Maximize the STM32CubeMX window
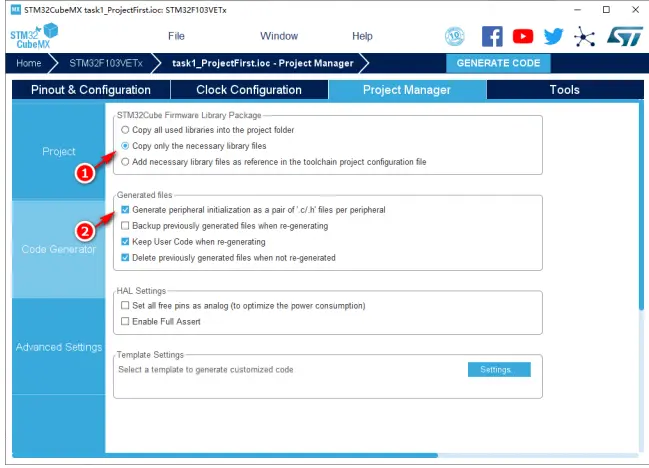This screenshot has width=649, height=468. 606,10
